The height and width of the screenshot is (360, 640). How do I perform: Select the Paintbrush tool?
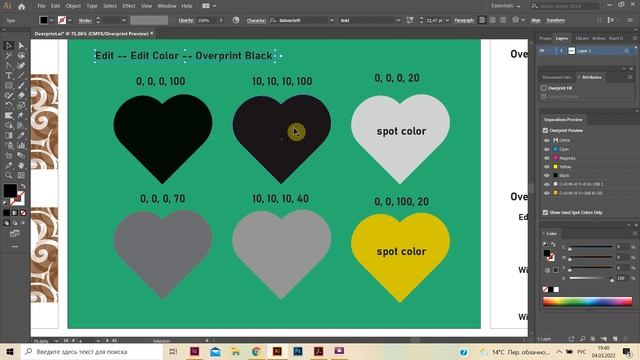click(21, 85)
